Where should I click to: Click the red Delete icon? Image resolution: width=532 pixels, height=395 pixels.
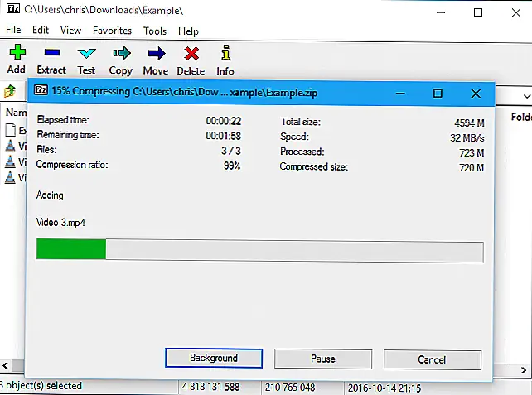(x=191, y=54)
